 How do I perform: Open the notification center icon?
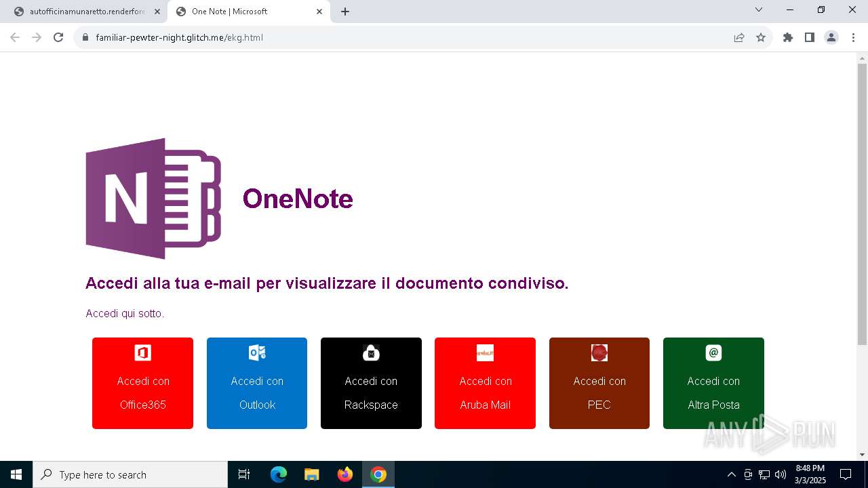(x=846, y=474)
